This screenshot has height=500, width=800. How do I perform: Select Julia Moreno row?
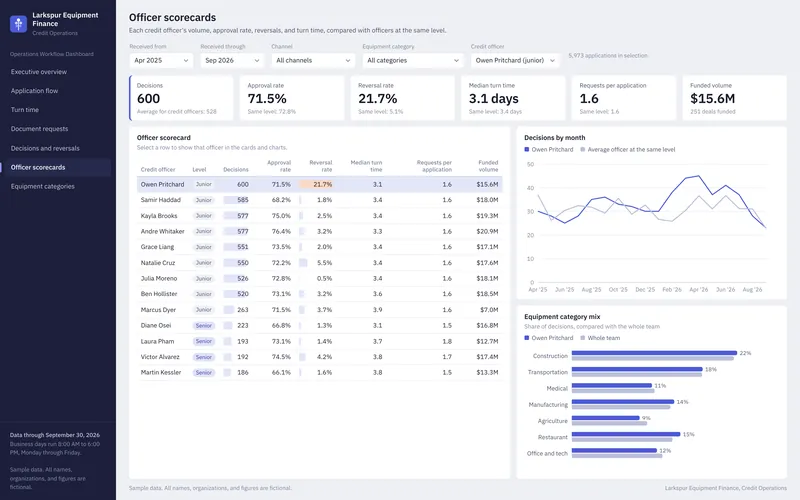(x=319, y=279)
